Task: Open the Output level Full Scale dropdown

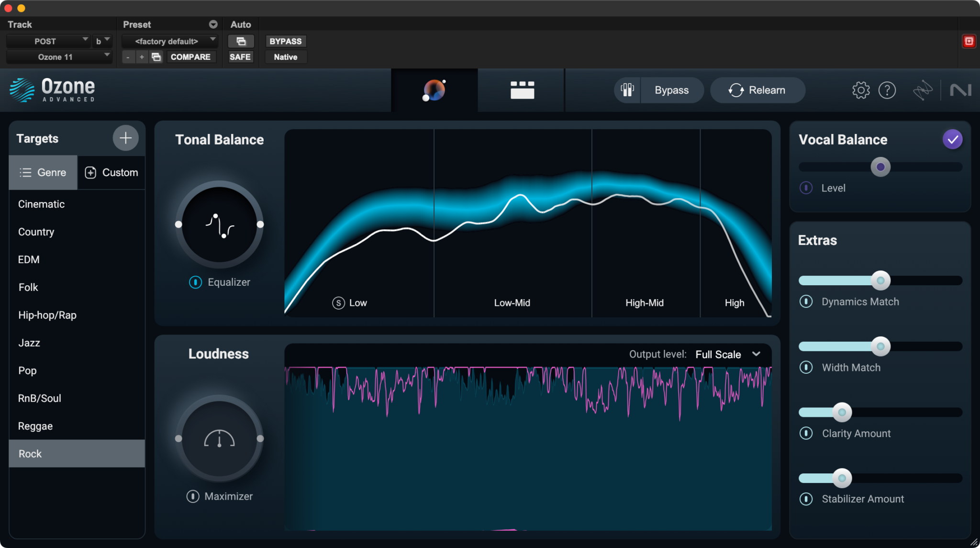Action: click(x=727, y=354)
